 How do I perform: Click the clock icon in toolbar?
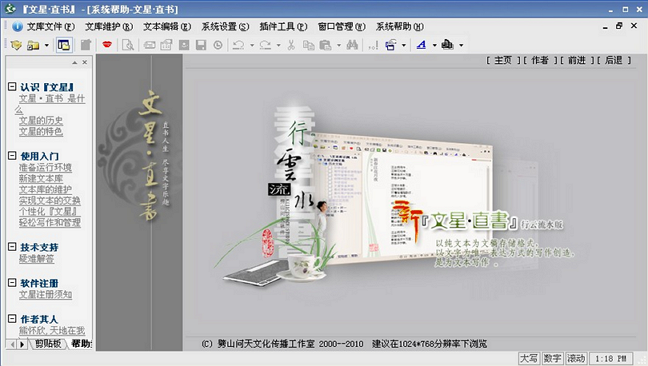pos(218,45)
